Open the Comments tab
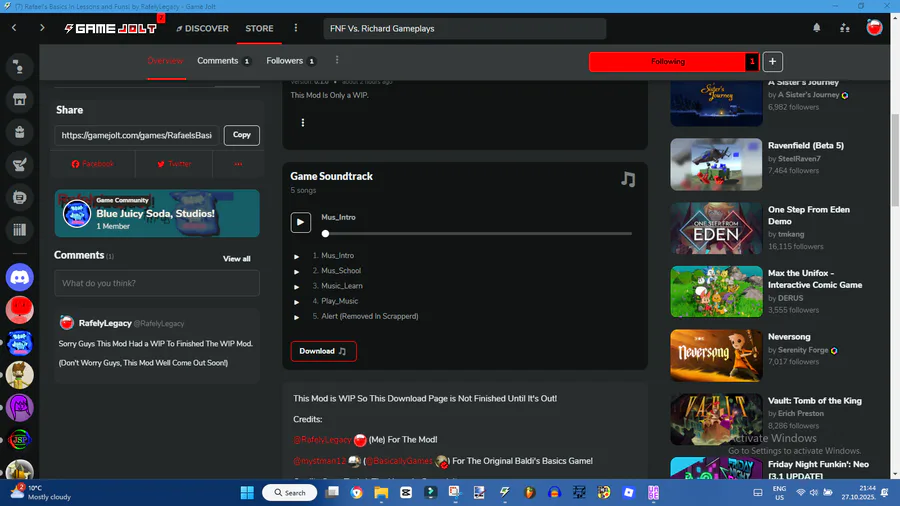This screenshot has height=506, width=900. [x=224, y=61]
